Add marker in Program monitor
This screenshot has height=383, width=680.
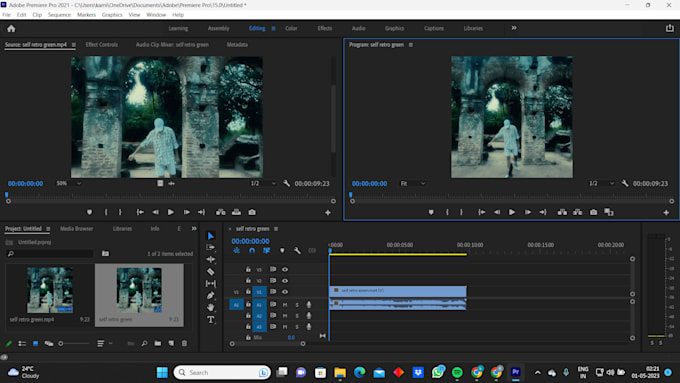coord(431,212)
